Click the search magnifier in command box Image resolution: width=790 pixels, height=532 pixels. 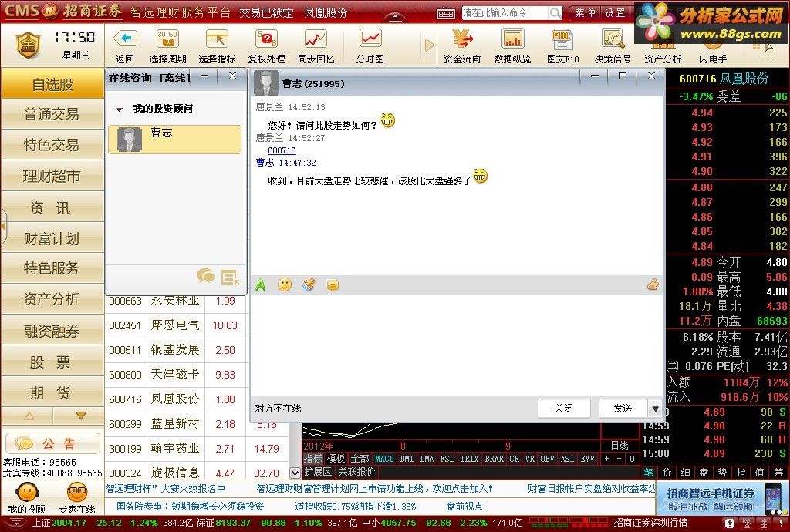[x=555, y=12]
